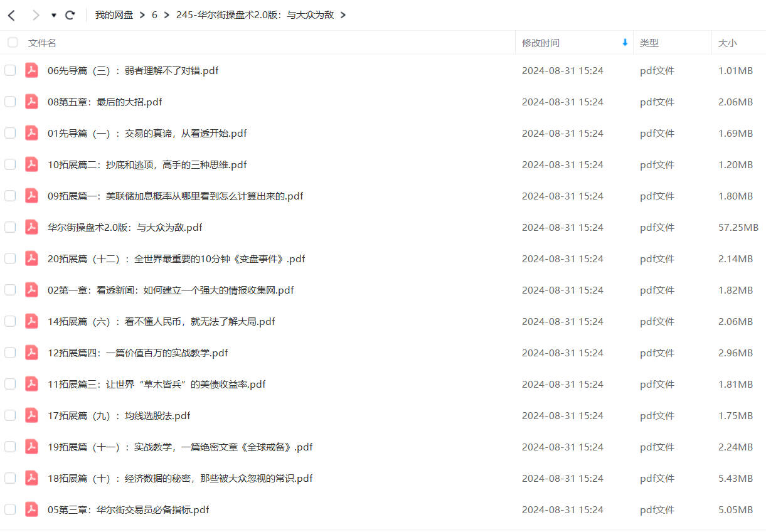766x532 pixels.
Task: Expand chevron after the 245 folder breadcrumb
Action: 343,15
